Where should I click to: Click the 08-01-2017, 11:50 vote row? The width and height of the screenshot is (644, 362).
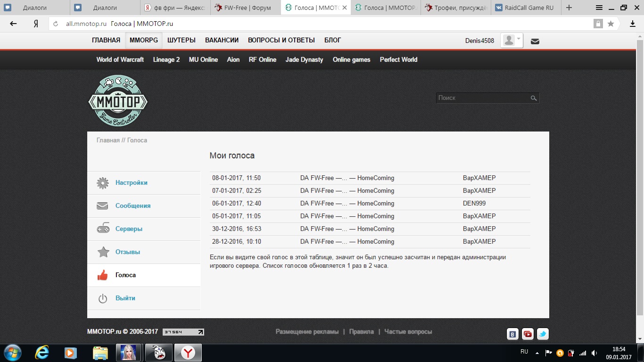pyautogui.click(x=370, y=178)
